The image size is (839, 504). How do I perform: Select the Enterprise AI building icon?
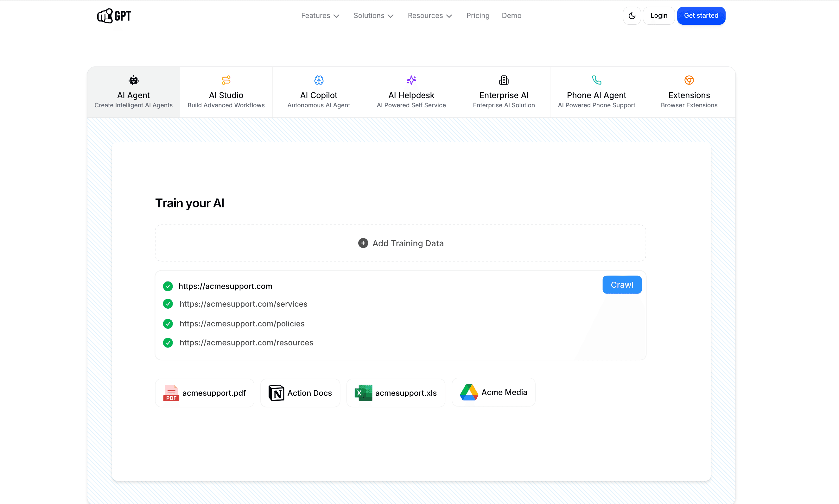(504, 80)
